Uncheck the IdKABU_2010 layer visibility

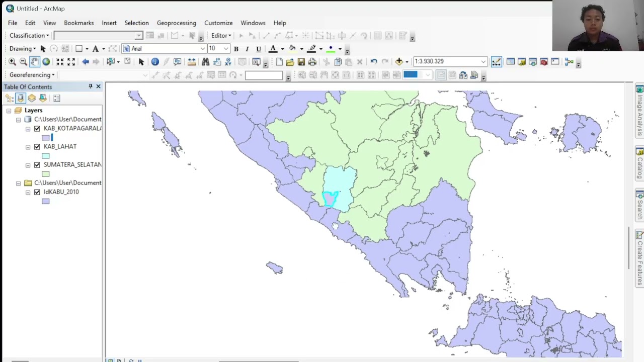[x=37, y=192]
